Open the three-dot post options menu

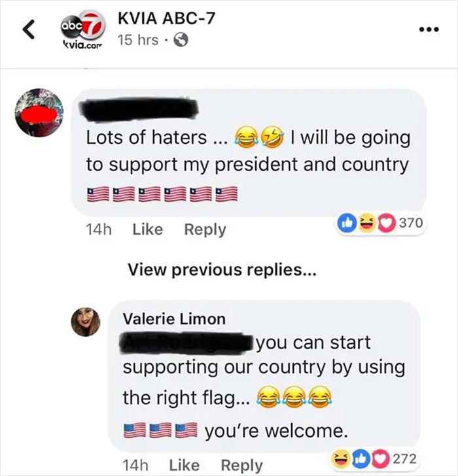pyautogui.click(x=429, y=29)
